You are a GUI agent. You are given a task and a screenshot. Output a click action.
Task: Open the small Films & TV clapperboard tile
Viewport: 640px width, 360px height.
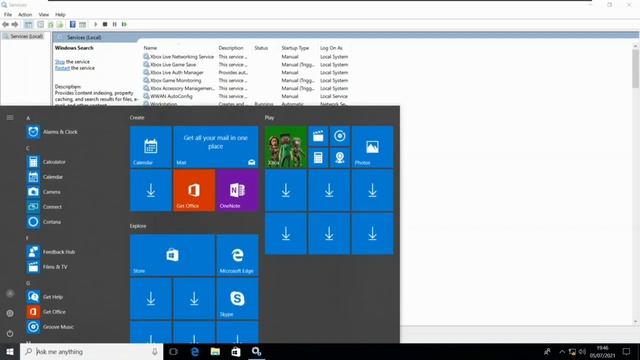pyautogui.click(x=318, y=136)
